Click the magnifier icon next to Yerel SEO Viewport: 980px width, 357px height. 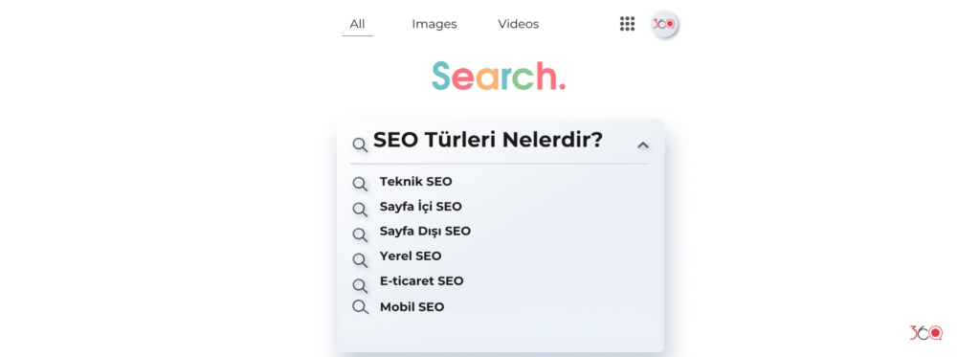point(360,259)
